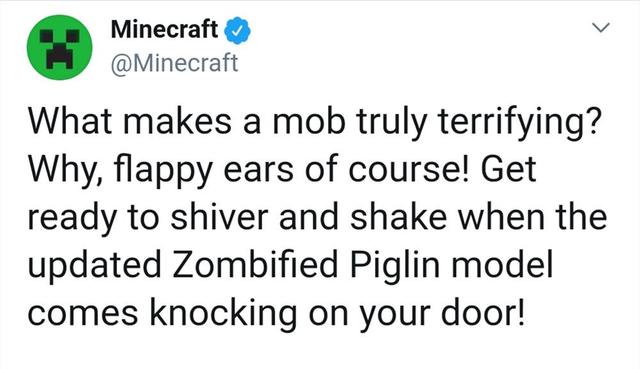
Task: Open the Minecraft Creeper profile avatar
Action: tap(60, 47)
